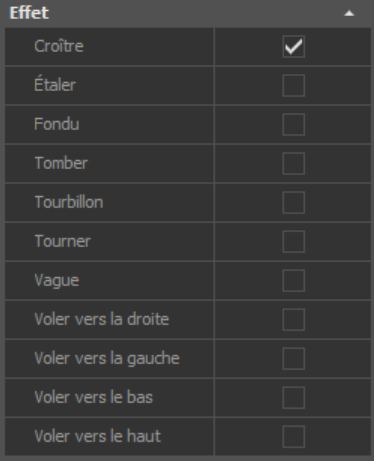Click the Voler vers le haut label
The height and width of the screenshot is (461, 374).
coord(98,436)
